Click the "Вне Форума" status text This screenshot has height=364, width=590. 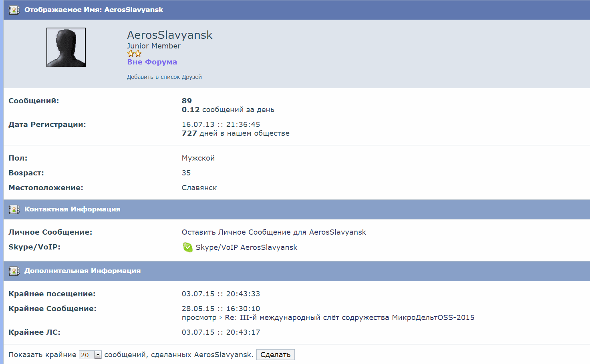pyautogui.click(x=152, y=62)
